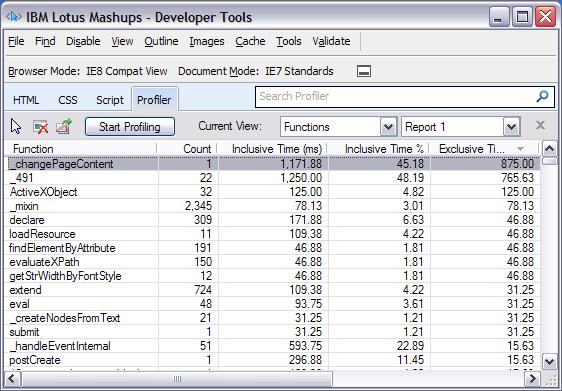Open the Functions view dropdown
562x391 pixels.
point(389,127)
